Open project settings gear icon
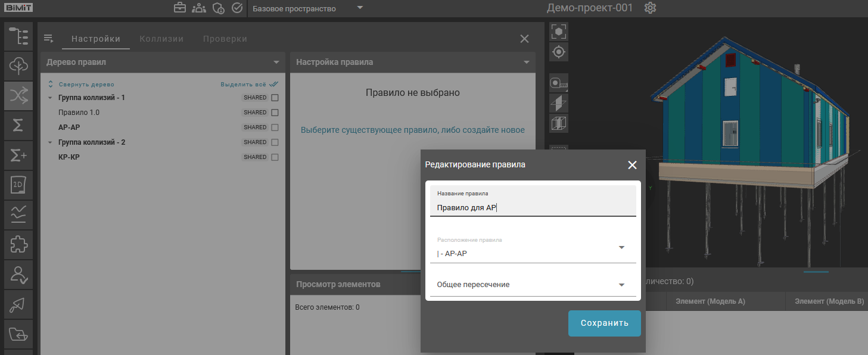Screen dimensions: 868x355 pyautogui.click(x=650, y=8)
